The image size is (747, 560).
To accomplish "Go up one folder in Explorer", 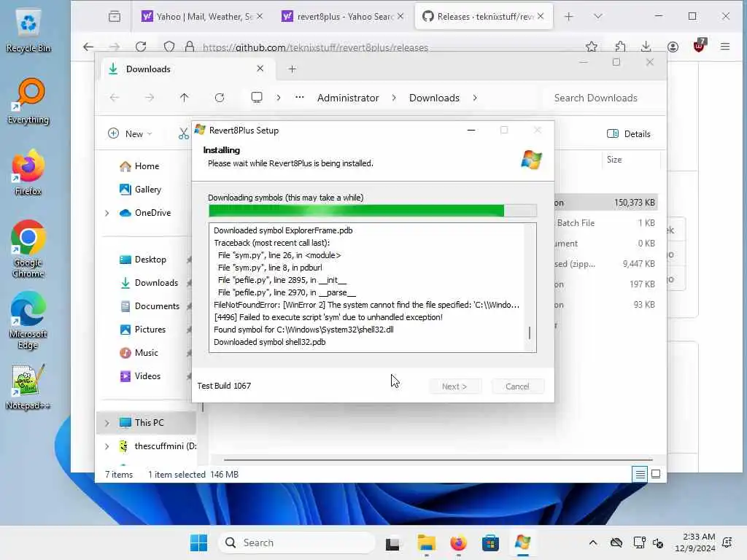I will point(185,98).
